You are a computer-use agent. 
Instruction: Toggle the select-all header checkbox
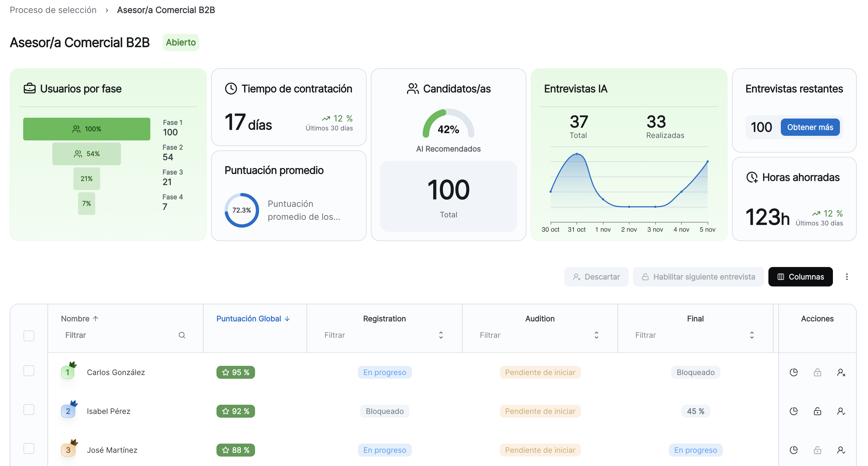[x=29, y=336]
